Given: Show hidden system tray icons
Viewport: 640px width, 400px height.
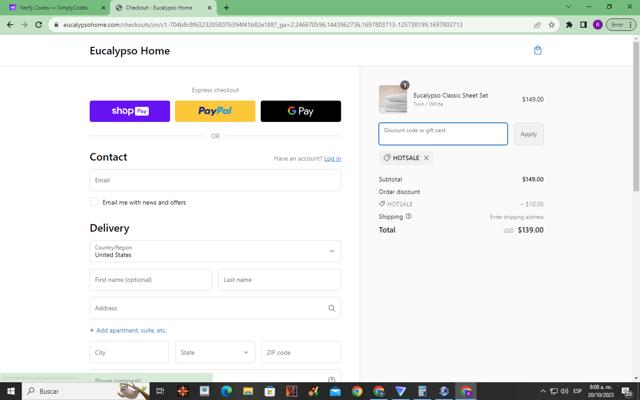Looking at the screenshot, I should 542,391.
